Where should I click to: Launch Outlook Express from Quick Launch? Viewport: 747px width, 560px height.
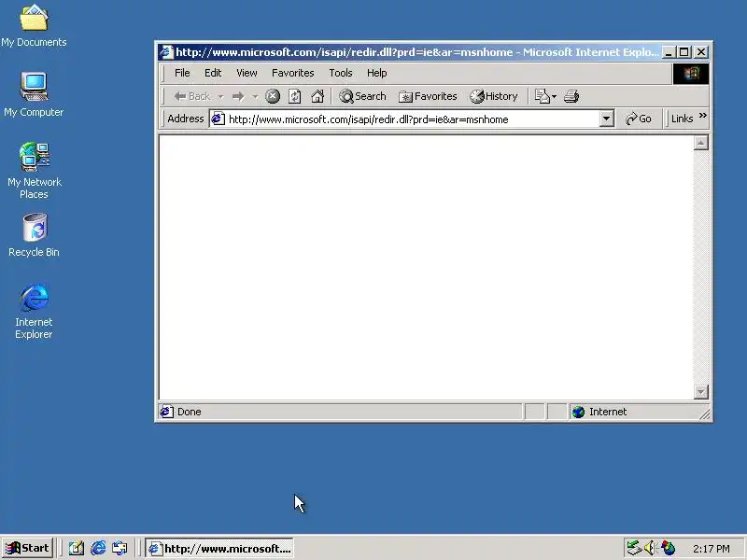[120, 548]
